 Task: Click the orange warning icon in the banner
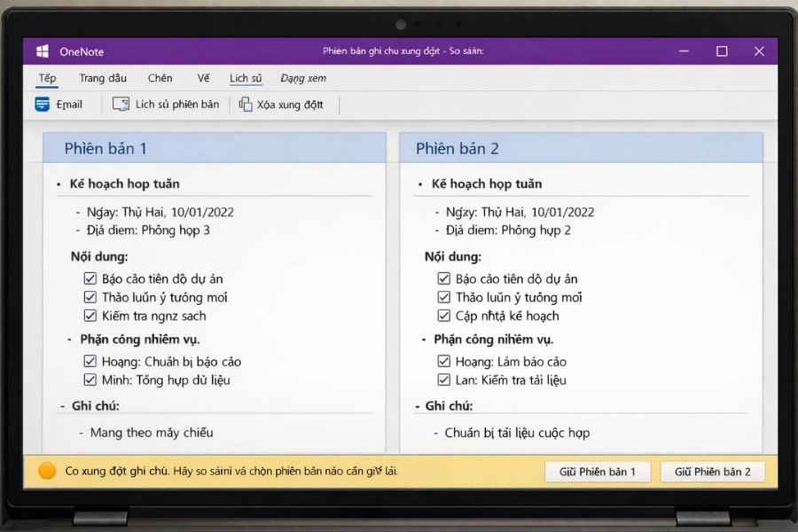(x=49, y=471)
